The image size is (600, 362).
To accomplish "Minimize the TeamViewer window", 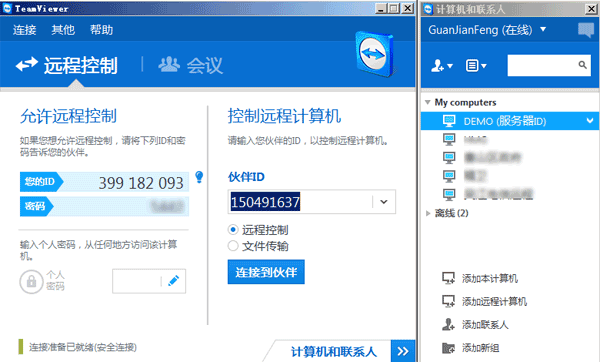I will pos(380,8).
